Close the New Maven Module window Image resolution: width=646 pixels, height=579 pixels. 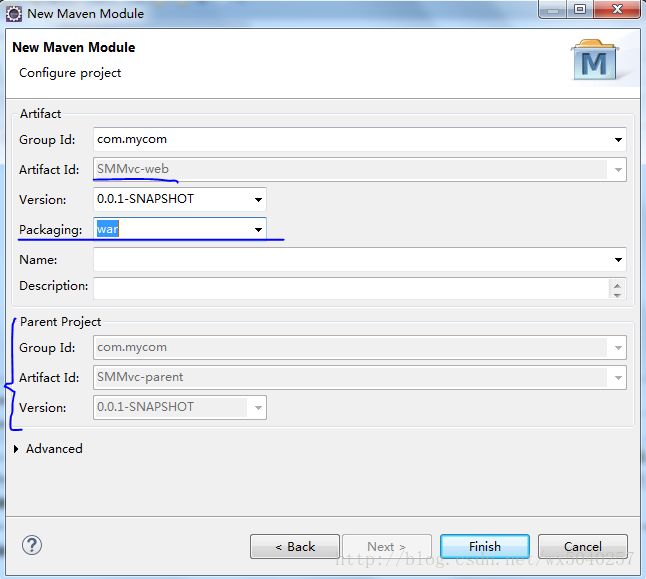pyautogui.click(x=617, y=9)
